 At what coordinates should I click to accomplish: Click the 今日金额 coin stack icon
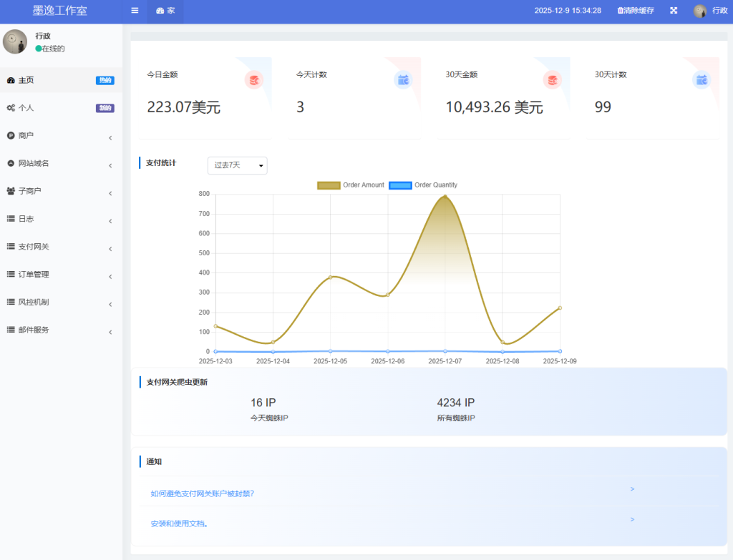(x=253, y=80)
